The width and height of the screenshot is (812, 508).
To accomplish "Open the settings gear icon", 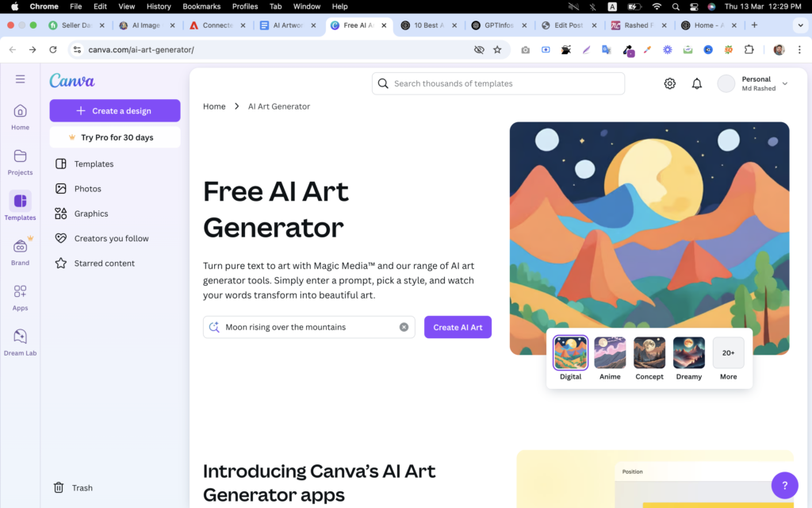I will pos(669,83).
